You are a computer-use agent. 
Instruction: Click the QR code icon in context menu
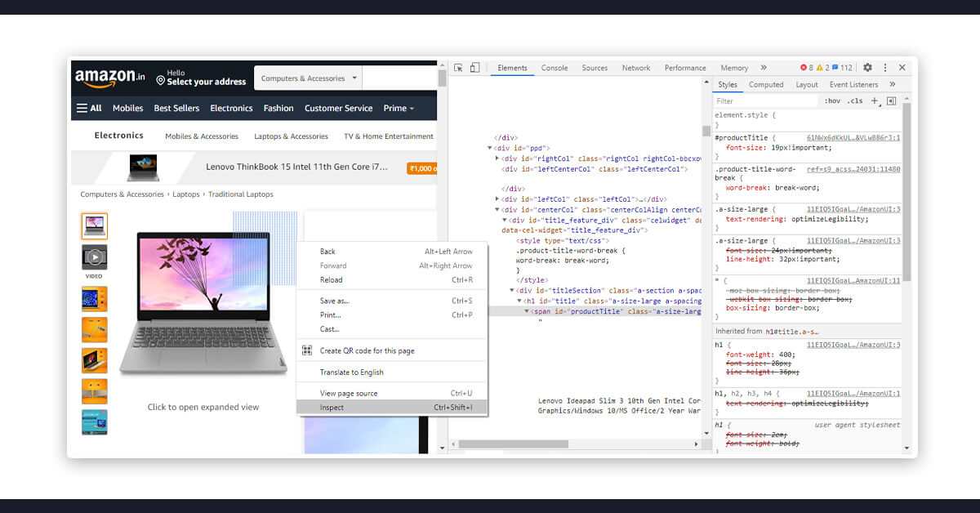[307, 350]
